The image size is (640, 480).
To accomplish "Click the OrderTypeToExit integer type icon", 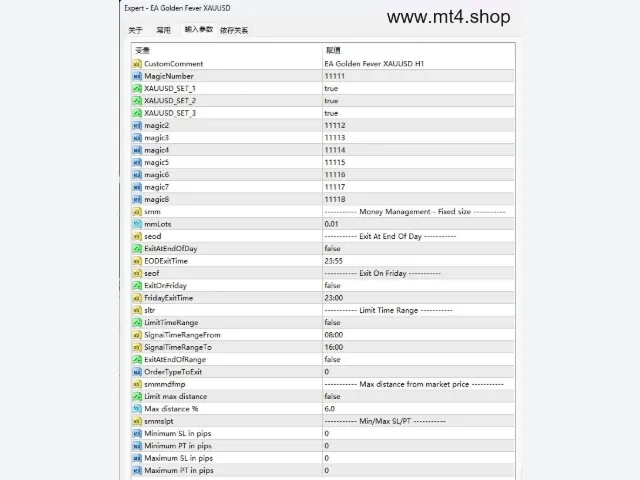I will [137, 372].
